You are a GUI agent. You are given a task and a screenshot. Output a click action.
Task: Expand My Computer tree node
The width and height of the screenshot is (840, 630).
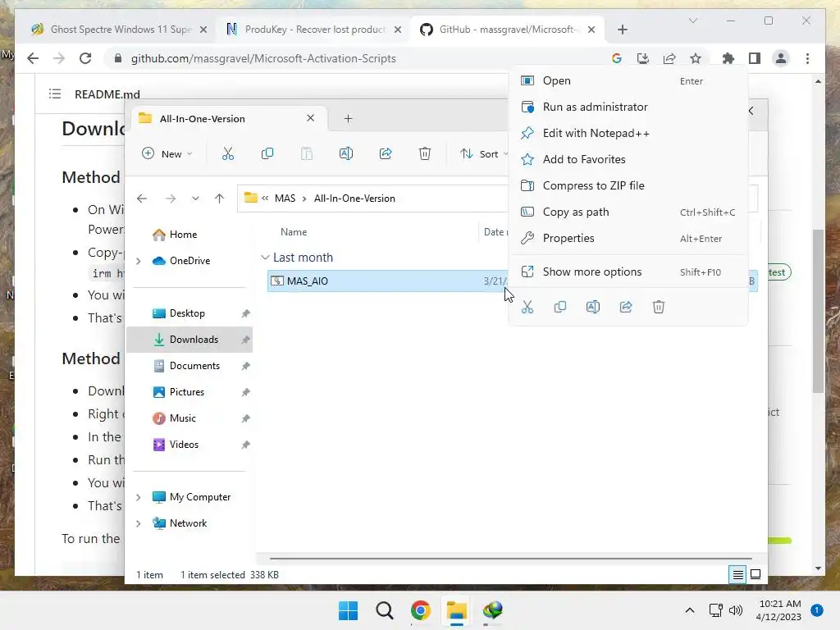tap(138, 497)
